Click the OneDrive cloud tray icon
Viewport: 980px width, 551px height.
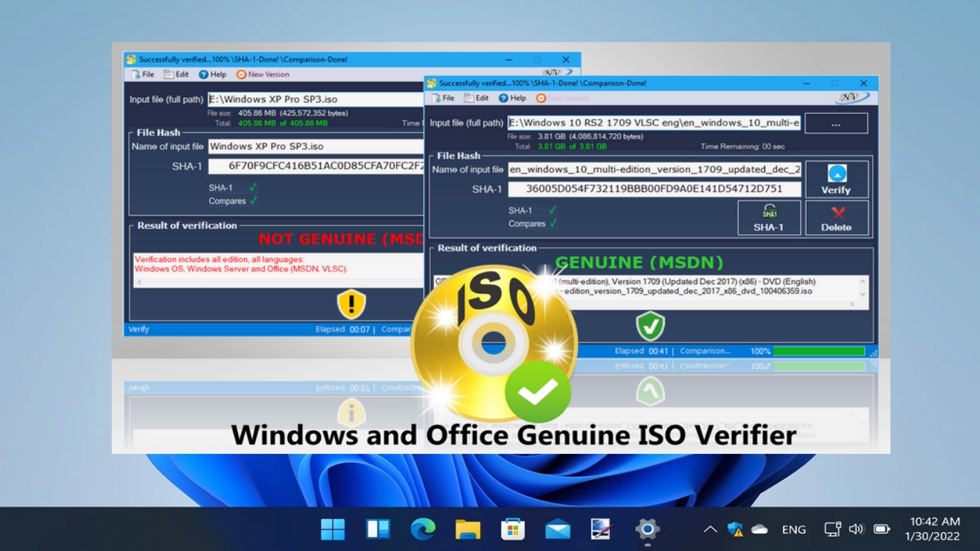759,529
